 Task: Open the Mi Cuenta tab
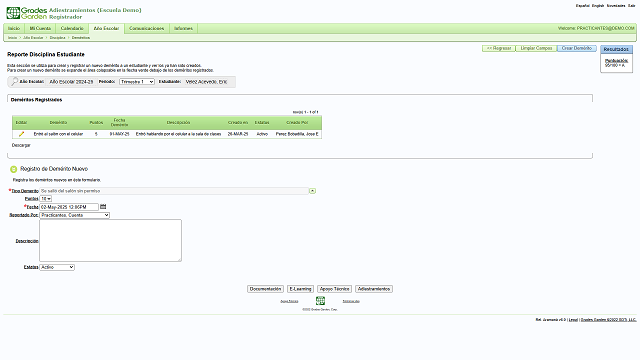pyautogui.click(x=40, y=29)
